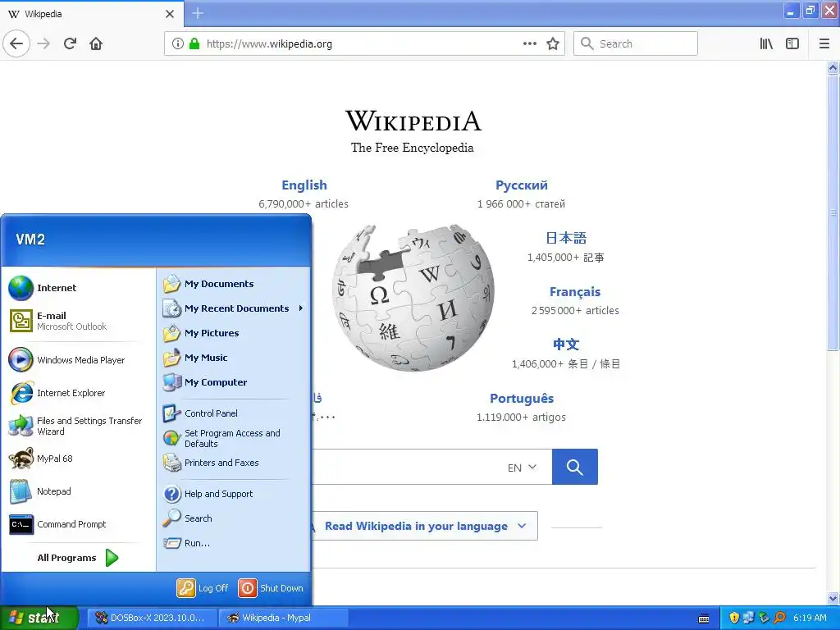Go to the browser Home page
Image resolution: width=840 pixels, height=630 pixels.
point(96,43)
